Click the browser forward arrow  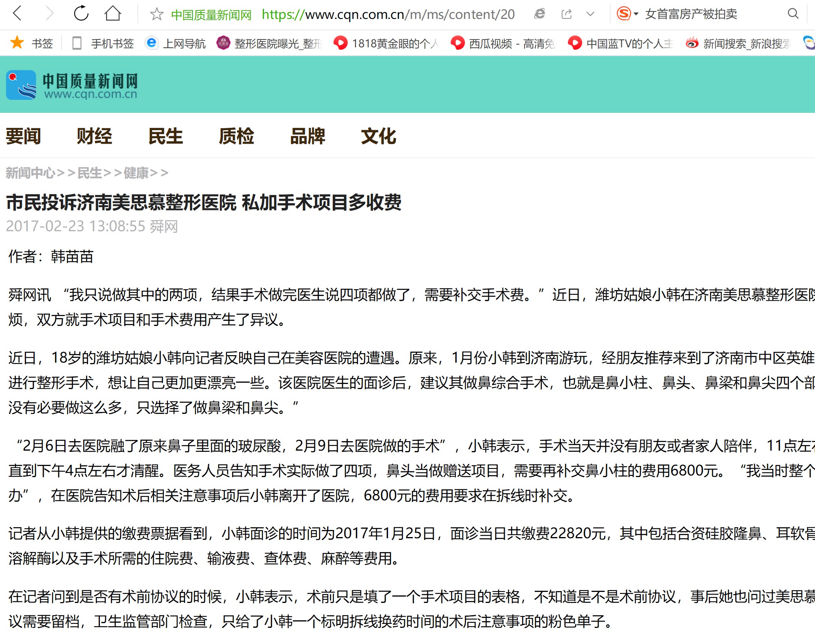point(49,14)
